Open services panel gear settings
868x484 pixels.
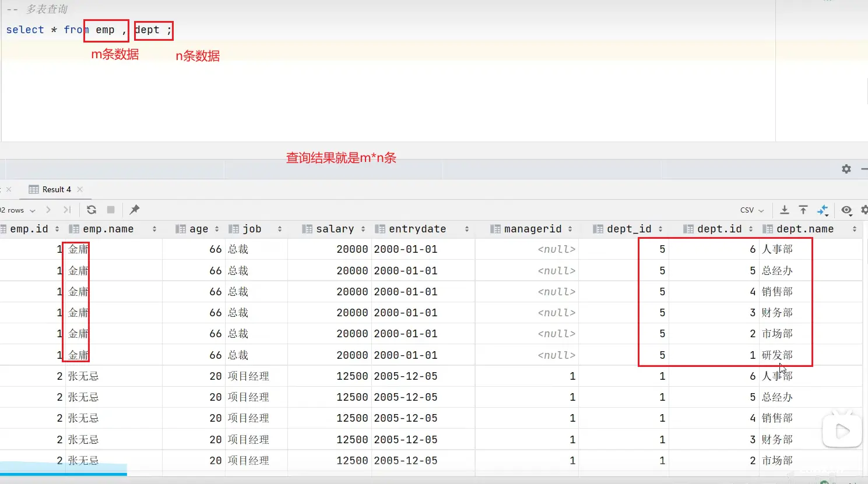click(846, 169)
